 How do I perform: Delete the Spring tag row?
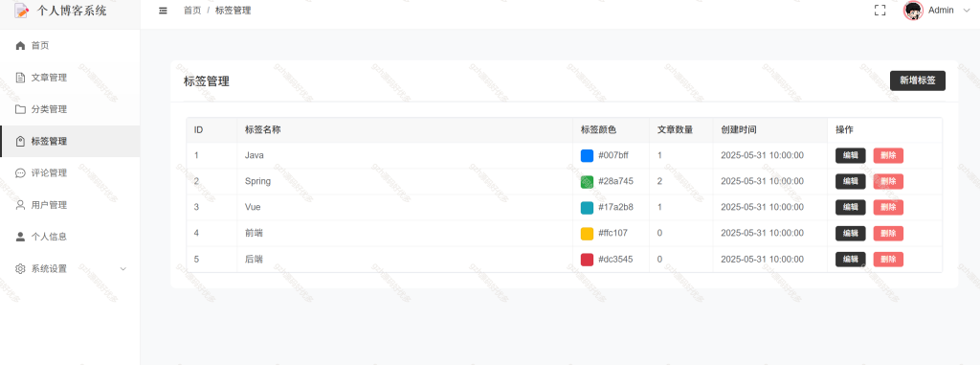[888, 182]
